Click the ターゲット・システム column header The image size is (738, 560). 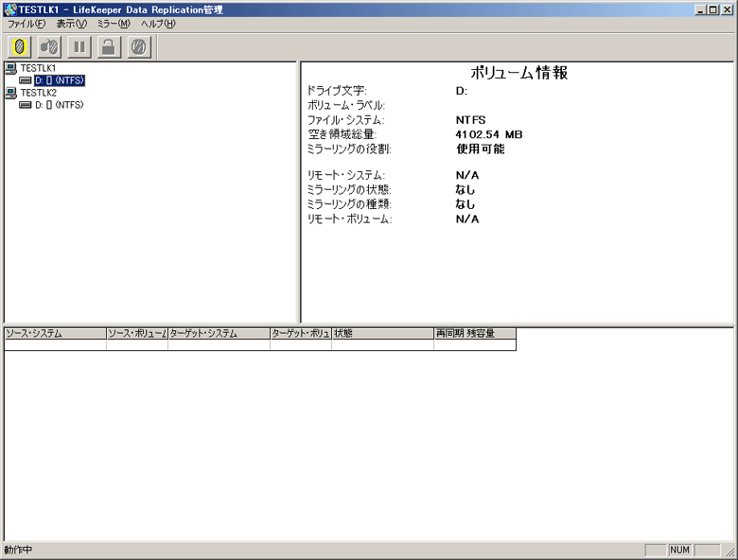tap(219, 334)
